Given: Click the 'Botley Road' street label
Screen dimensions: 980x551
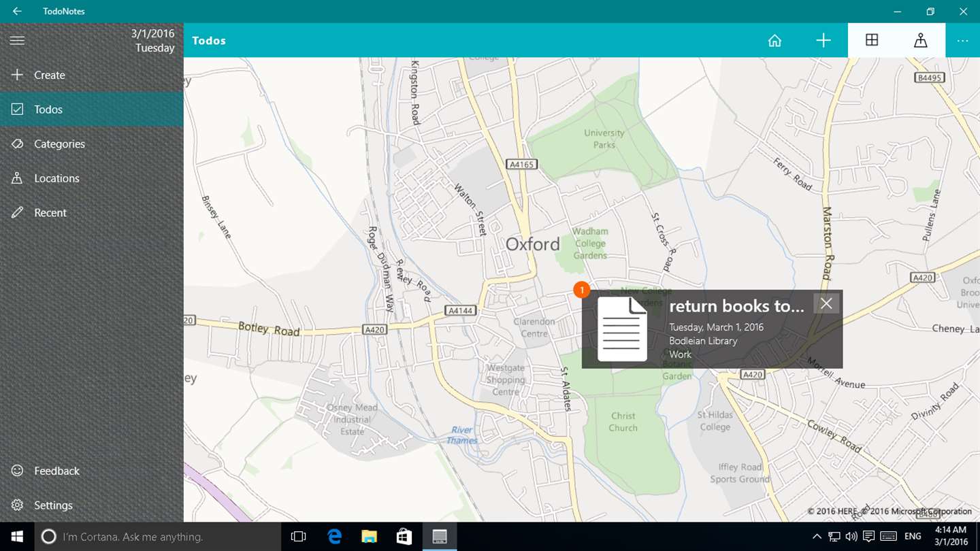Looking at the screenshot, I should (269, 329).
